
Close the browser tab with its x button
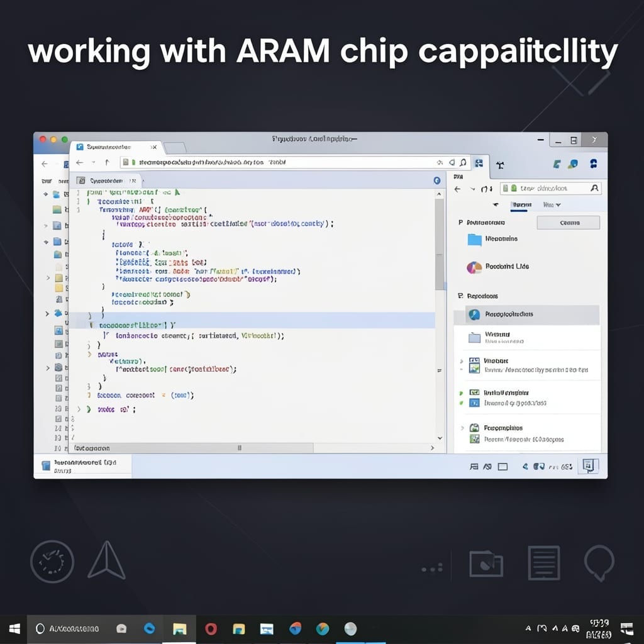pyautogui.click(x=153, y=147)
